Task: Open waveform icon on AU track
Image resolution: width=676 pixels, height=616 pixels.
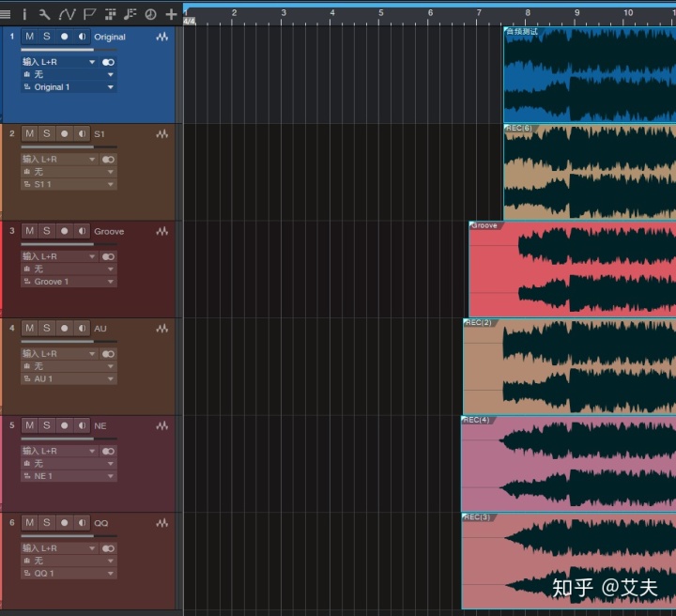Action: point(162,329)
